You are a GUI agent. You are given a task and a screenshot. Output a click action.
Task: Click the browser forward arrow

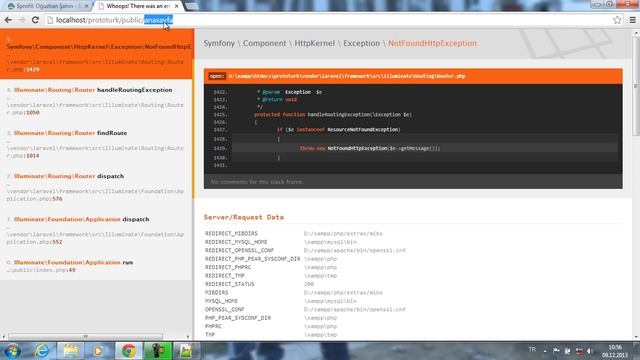pyautogui.click(x=22, y=20)
